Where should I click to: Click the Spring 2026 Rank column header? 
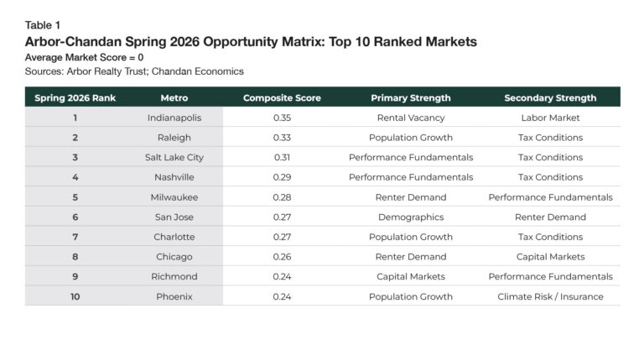[x=75, y=97]
